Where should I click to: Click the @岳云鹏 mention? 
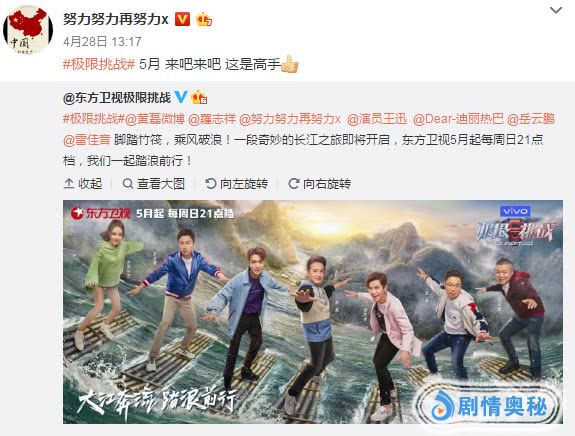coord(531,119)
